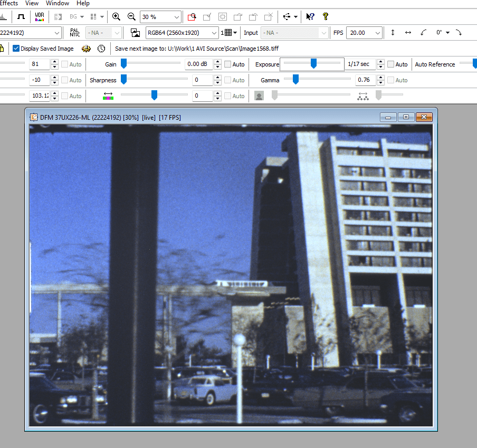Screen dimensions: 477x448
Task: Click the red ROI rectangle icon
Action: tap(192, 17)
